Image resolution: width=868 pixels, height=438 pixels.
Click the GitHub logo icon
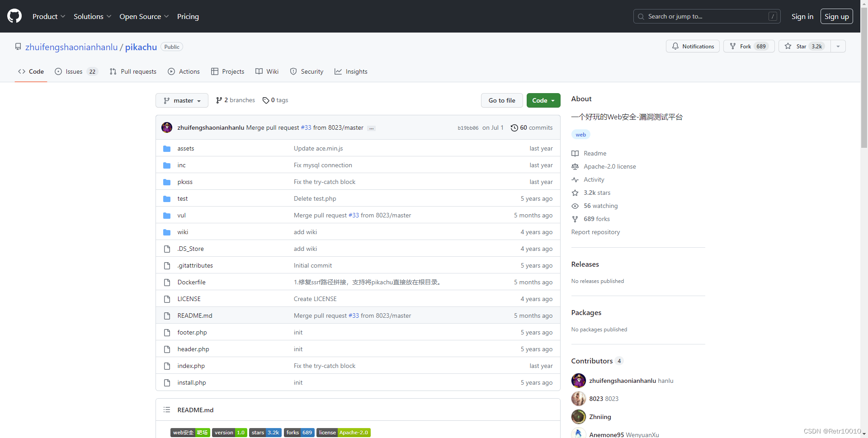pyautogui.click(x=14, y=16)
